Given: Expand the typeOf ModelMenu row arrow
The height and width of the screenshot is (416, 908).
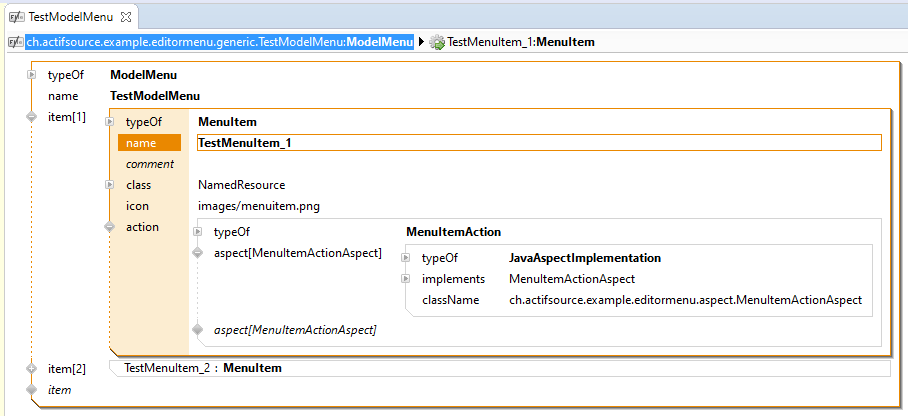Looking at the screenshot, I should pos(31,75).
